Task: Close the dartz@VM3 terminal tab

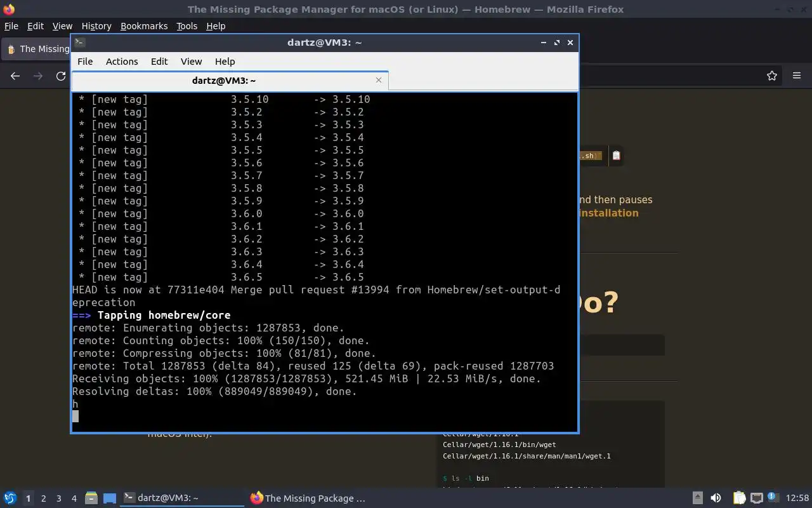Action: 379,80
